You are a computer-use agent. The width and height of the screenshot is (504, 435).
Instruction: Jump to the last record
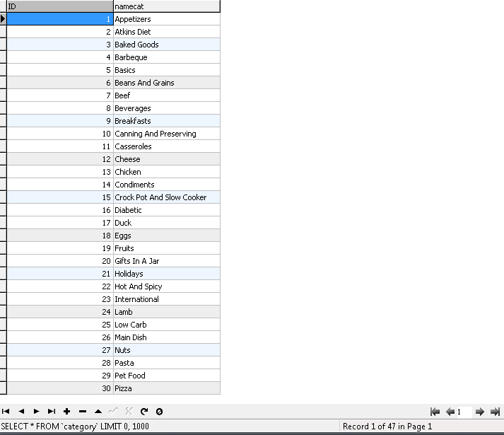click(x=52, y=411)
